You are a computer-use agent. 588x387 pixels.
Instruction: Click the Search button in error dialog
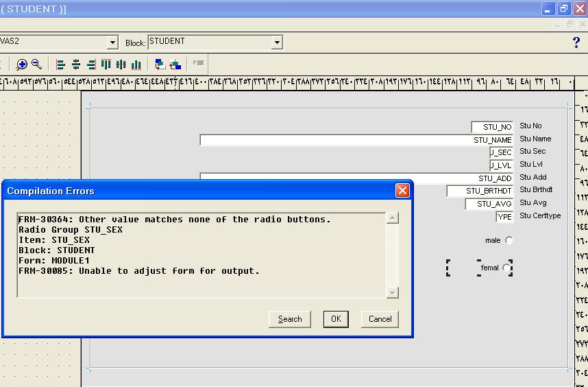pos(290,319)
